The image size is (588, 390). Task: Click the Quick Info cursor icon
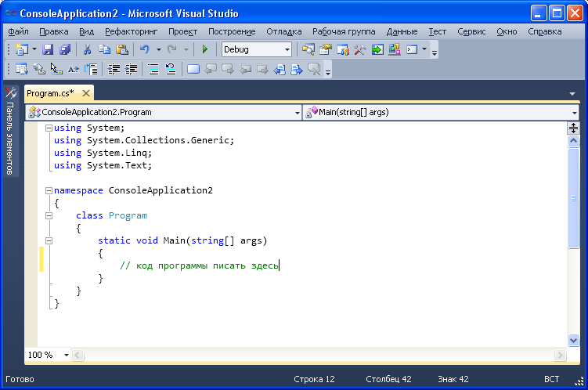pos(56,69)
